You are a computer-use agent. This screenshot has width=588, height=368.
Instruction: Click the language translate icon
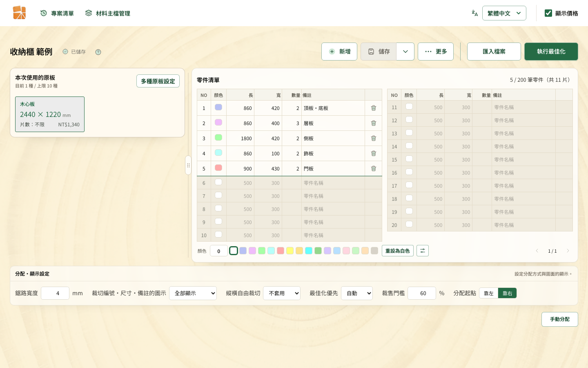[x=474, y=13]
